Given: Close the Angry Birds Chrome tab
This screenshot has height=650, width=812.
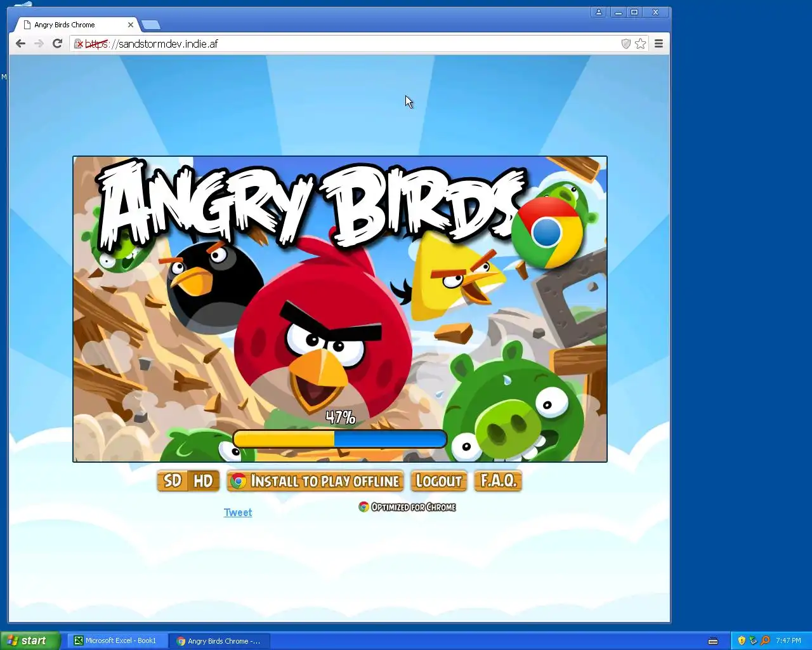Looking at the screenshot, I should click(x=131, y=25).
